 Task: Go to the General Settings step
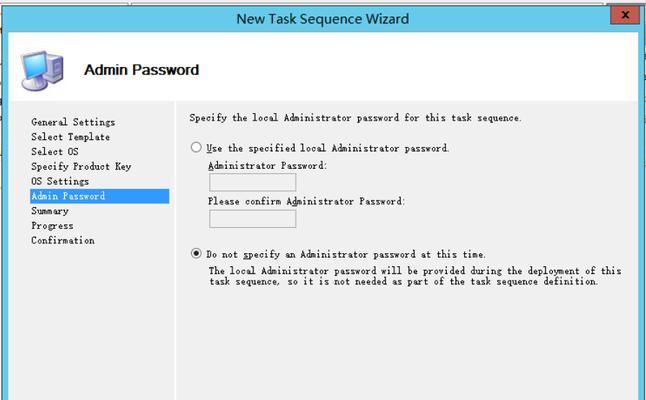pos(73,122)
